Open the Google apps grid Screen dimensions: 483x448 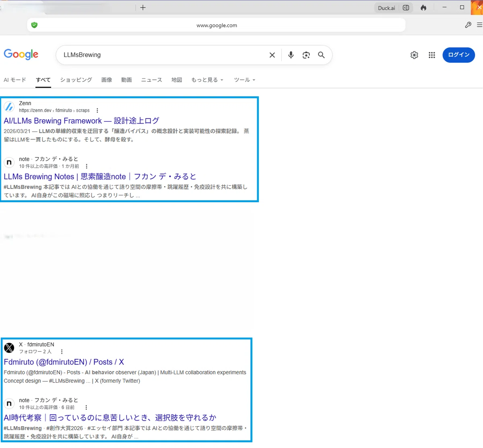click(432, 55)
